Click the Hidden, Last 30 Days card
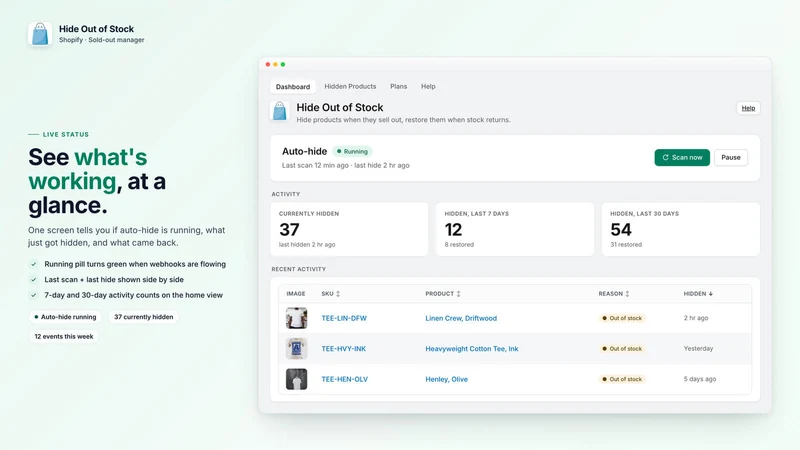Viewport: 800px width, 450px height. [681, 229]
